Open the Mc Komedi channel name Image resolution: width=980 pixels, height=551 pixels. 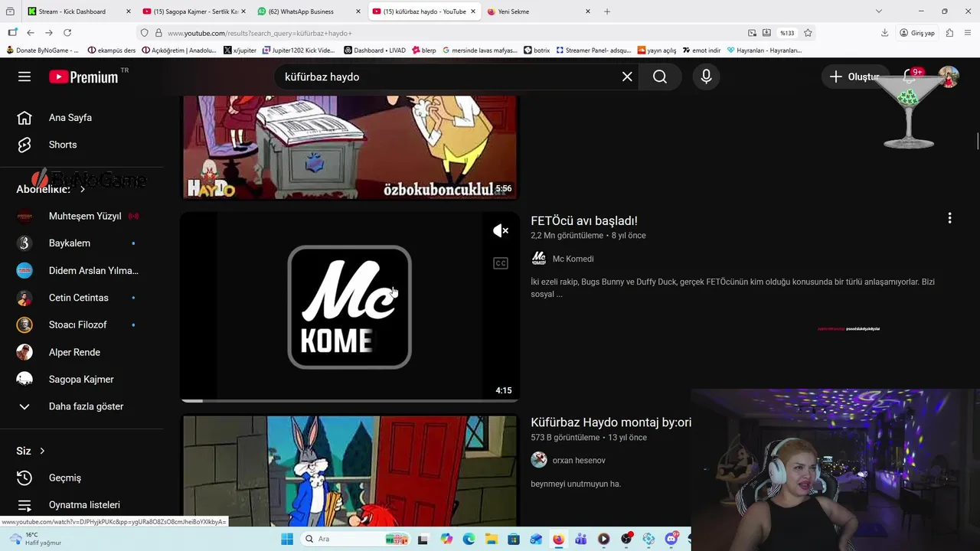(573, 259)
